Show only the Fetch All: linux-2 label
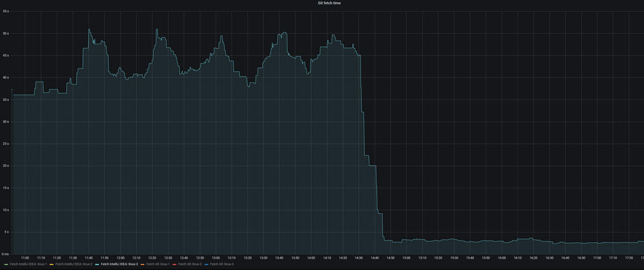The width and height of the screenshot is (644, 270). [x=190, y=264]
